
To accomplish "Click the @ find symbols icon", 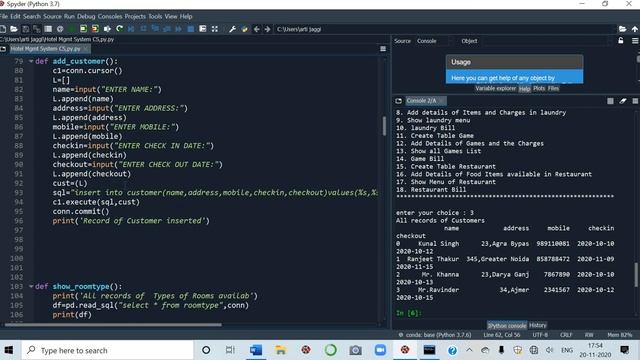I will click(60, 29).
